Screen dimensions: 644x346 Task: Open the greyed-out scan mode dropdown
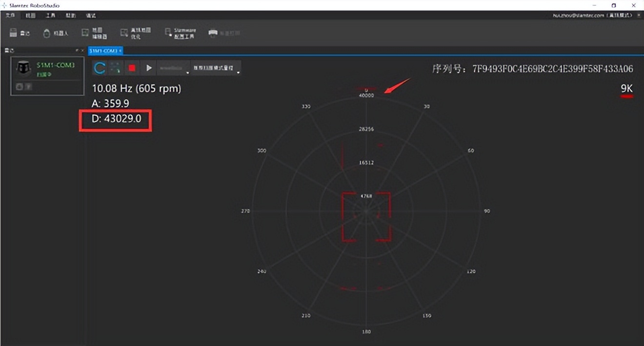click(x=173, y=68)
